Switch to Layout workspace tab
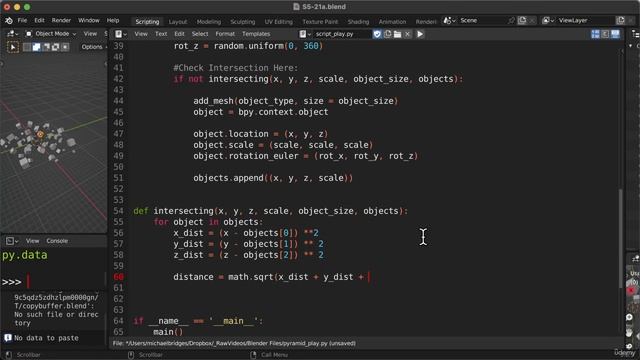This screenshot has width=640, height=360. (x=178, y=22)
